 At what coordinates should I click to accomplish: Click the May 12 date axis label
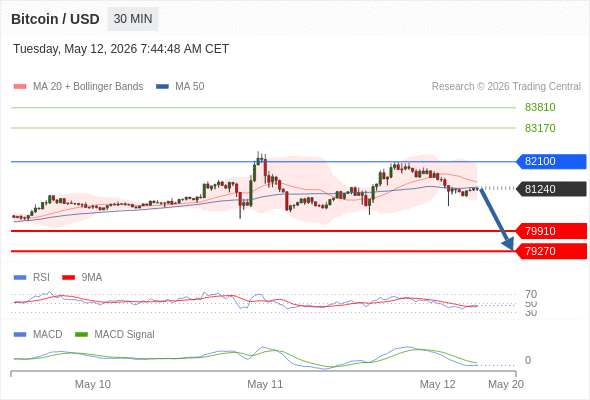click(437, 384)
